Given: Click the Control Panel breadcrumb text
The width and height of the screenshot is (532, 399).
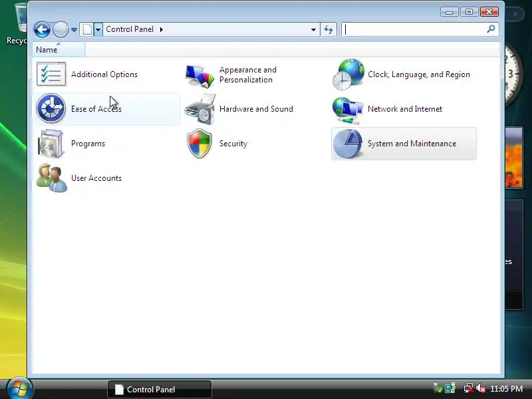Looking at the screenshot, I should 130,29.
